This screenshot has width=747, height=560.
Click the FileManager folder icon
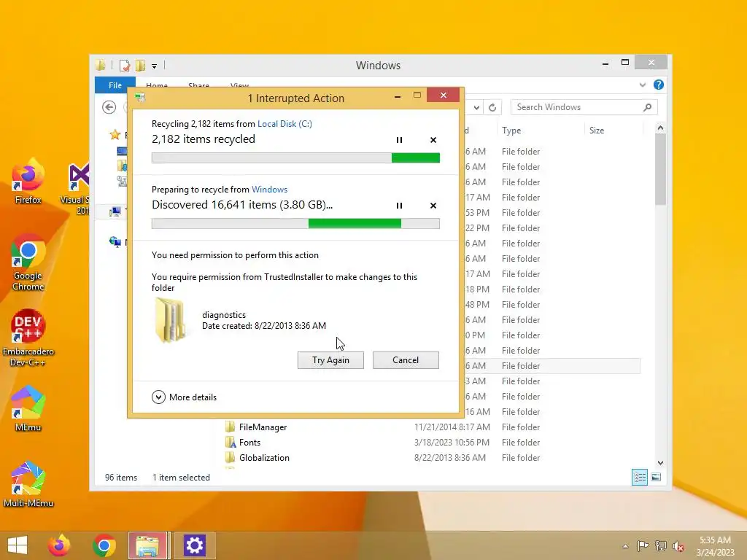230,427
